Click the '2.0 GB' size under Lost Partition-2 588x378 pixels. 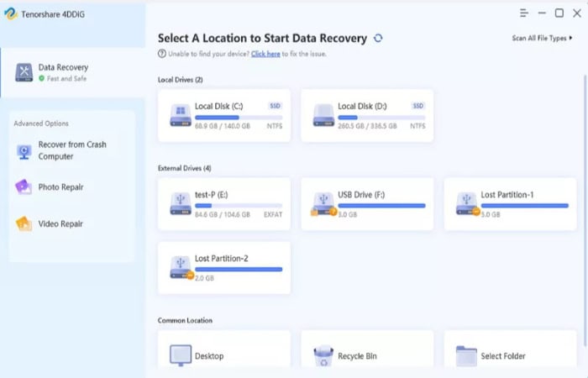coord(204,278)
